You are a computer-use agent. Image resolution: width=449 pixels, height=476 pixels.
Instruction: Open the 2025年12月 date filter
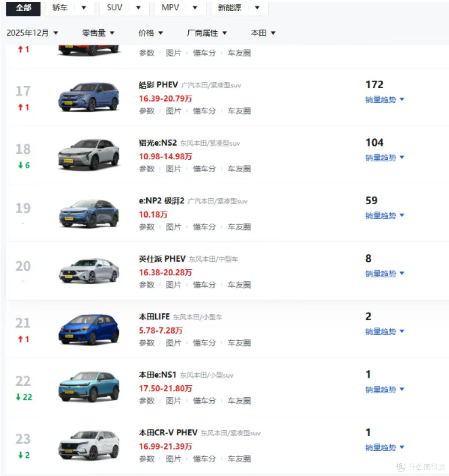point(32,33)
